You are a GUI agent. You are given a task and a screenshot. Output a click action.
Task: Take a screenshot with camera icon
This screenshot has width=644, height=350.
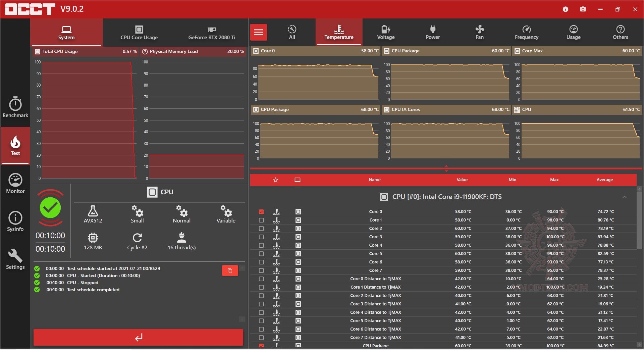coord(583,9)
